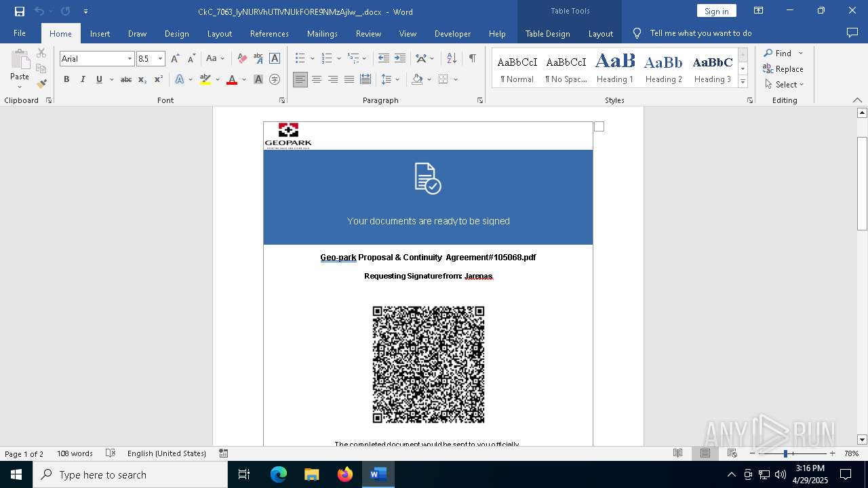Zoom in using the plus button

[833, 453]
